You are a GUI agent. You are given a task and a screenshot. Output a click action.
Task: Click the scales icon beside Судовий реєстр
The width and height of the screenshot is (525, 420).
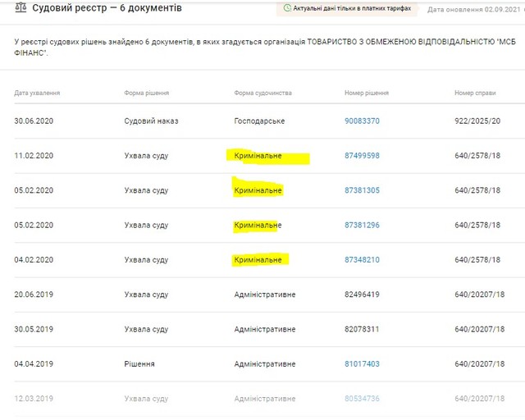21,8
